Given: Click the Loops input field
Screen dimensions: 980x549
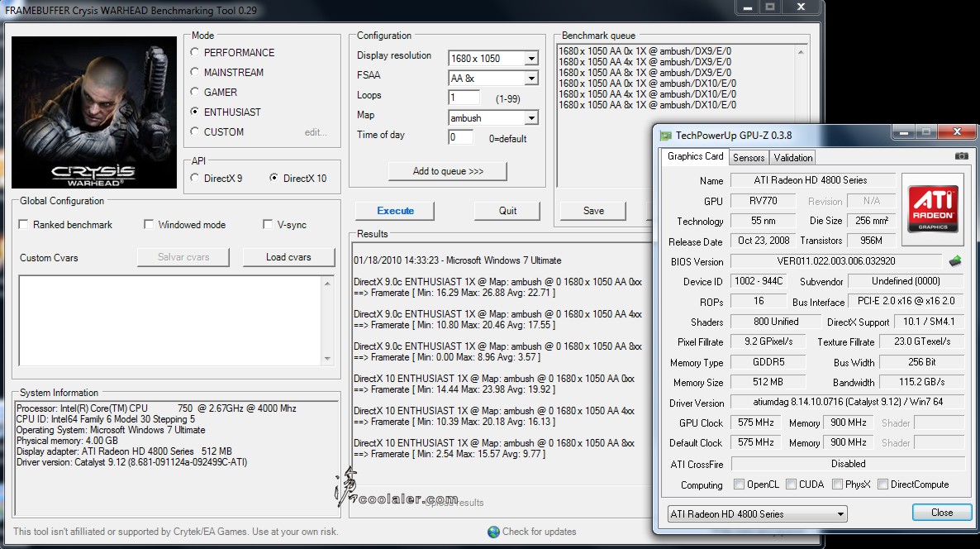Looking at the screenshot, I should [x=464, y=98].
